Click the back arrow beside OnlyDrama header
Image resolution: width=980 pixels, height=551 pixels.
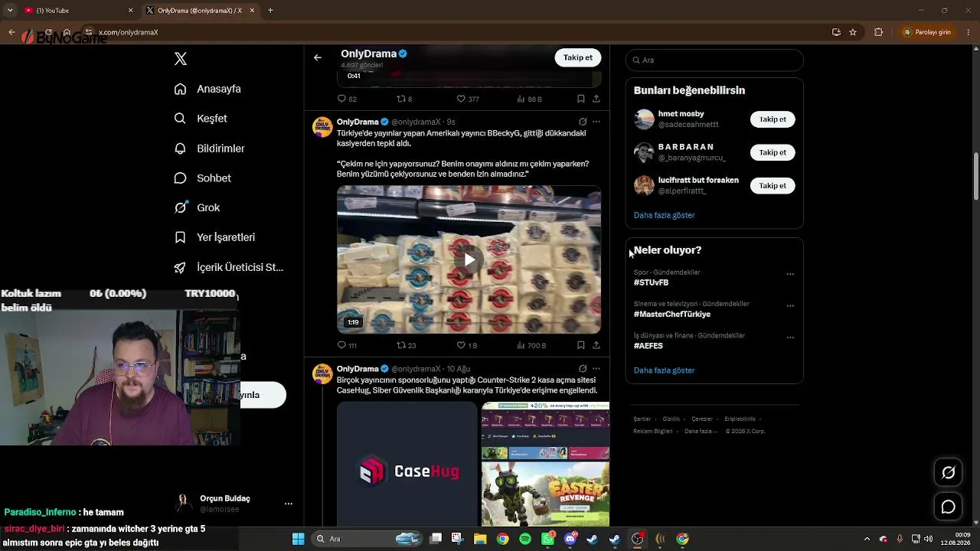pyautogui.click(x=318, y=57)
